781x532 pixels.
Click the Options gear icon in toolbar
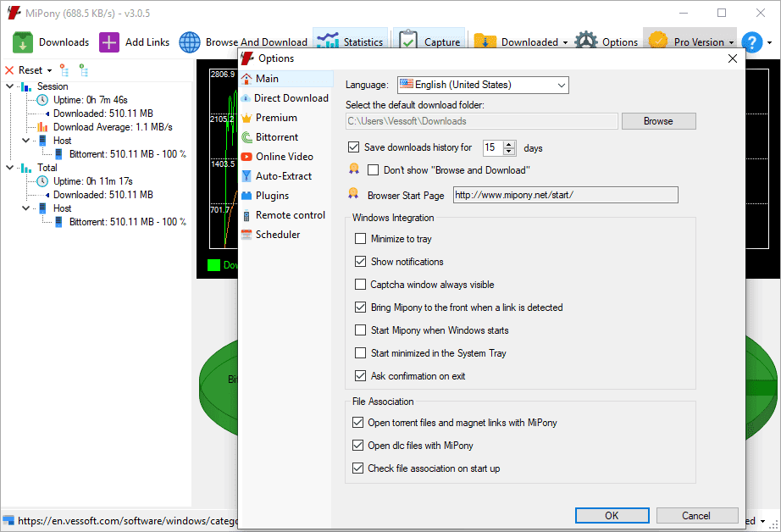(586, 41)
